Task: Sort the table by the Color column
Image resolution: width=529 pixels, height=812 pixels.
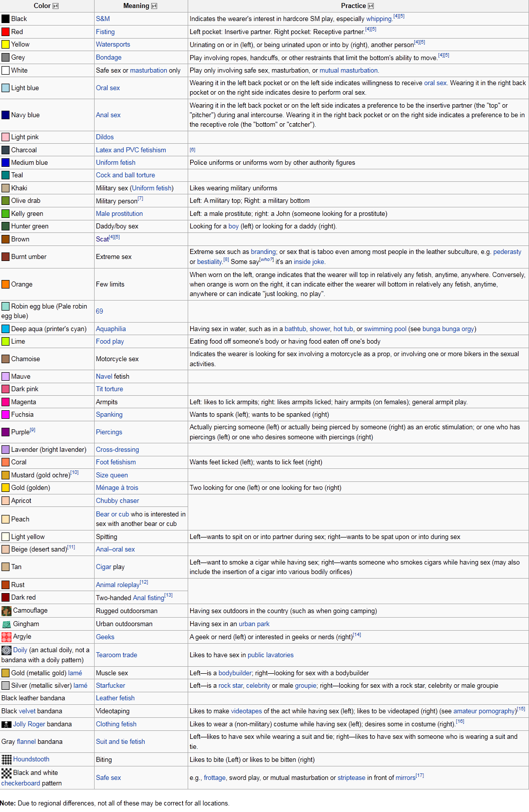Action: tap(56, 6)
